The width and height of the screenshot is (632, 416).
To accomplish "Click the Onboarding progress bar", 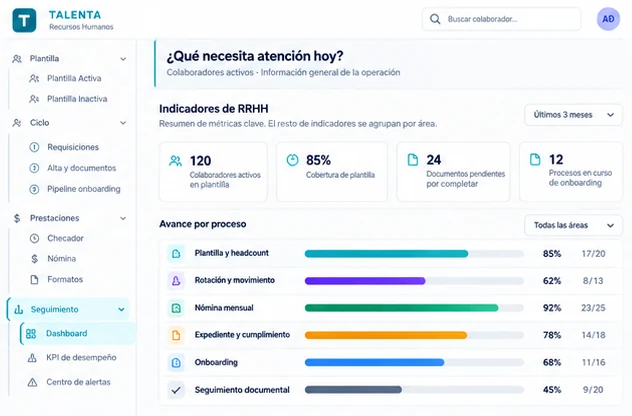I will [x=414, y=362].
